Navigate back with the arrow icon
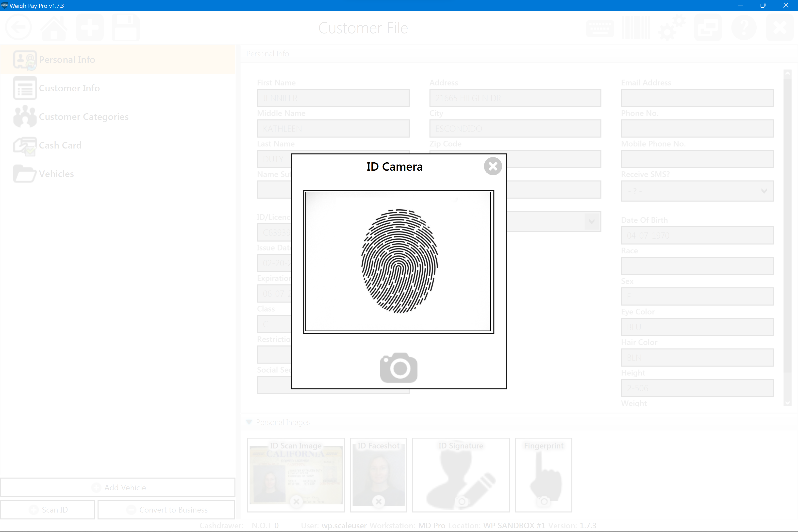Screen dimensions: 798x532 18,27
